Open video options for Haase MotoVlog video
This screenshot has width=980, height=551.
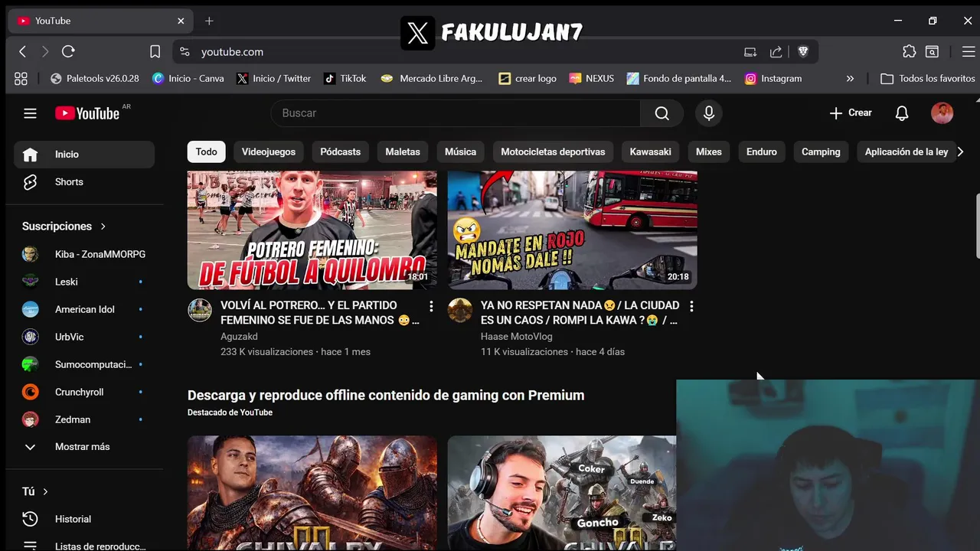click(x=691, y=306)
